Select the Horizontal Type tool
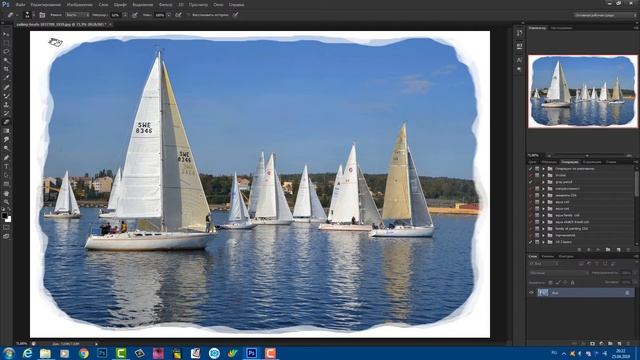Screen dimensions: 640x360 6,166
